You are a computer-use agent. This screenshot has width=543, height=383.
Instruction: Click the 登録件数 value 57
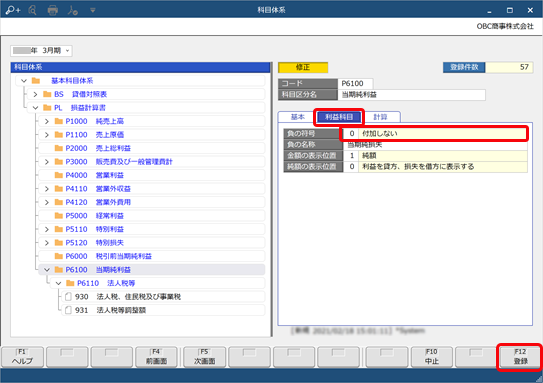pyautogui.click(x=509, y=67)
